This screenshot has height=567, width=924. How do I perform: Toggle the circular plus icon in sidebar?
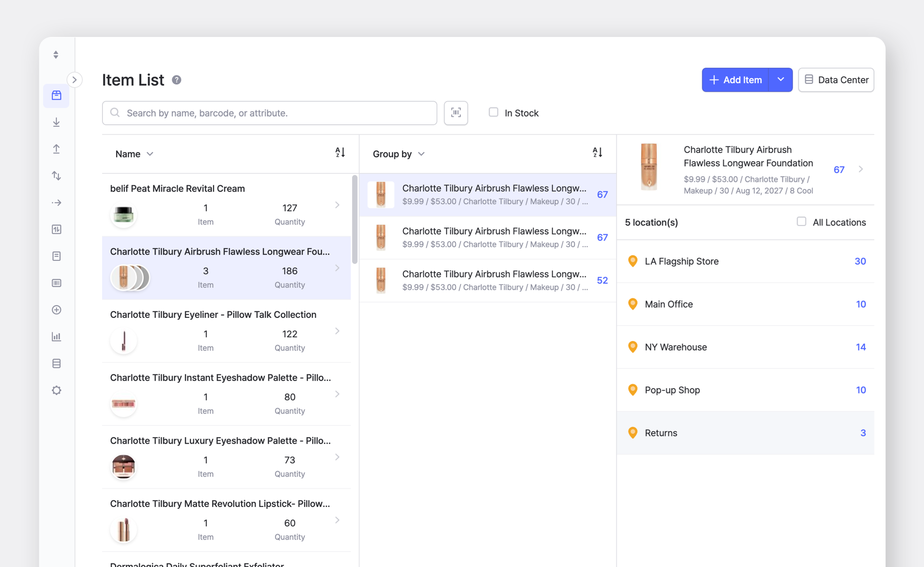(x=56, y=310)
